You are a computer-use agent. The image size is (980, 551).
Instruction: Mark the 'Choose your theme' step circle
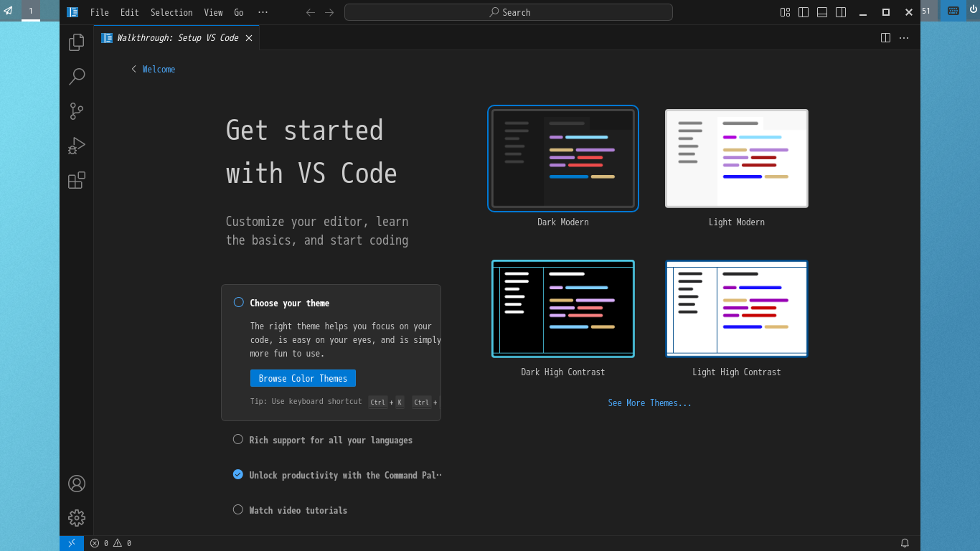point(239,303)
